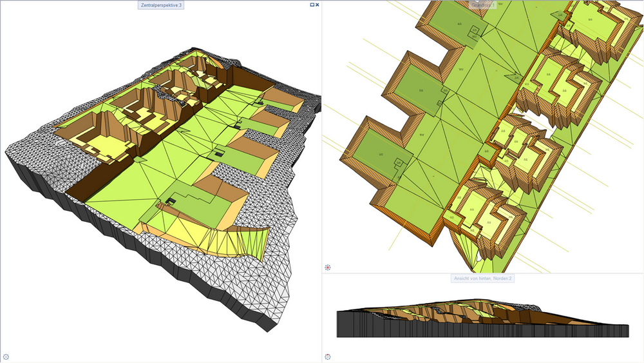This screenshot has width=644, height=363.
Task: Close the Zentralperspektive viewport
Action: pos(317,5)
